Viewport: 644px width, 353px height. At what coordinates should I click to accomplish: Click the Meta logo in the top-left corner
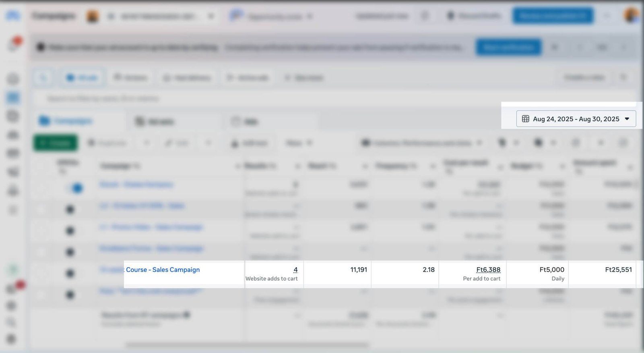tap(13, 16)
